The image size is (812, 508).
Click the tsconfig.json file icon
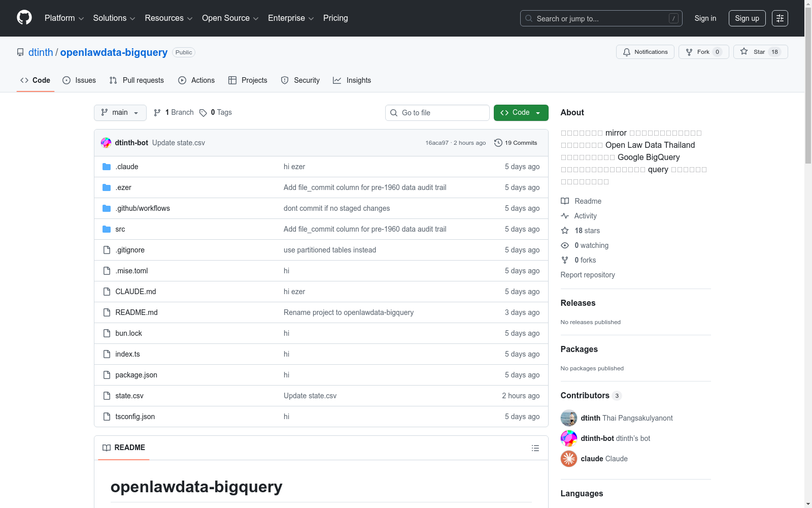tap(107, 417)
